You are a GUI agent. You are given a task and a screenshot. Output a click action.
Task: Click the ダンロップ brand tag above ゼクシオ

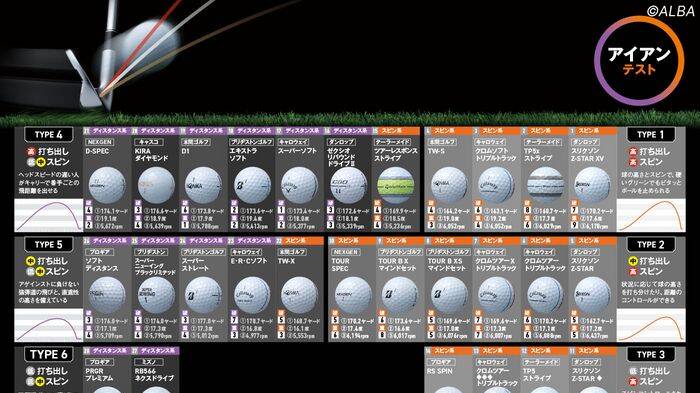point(341,142)
